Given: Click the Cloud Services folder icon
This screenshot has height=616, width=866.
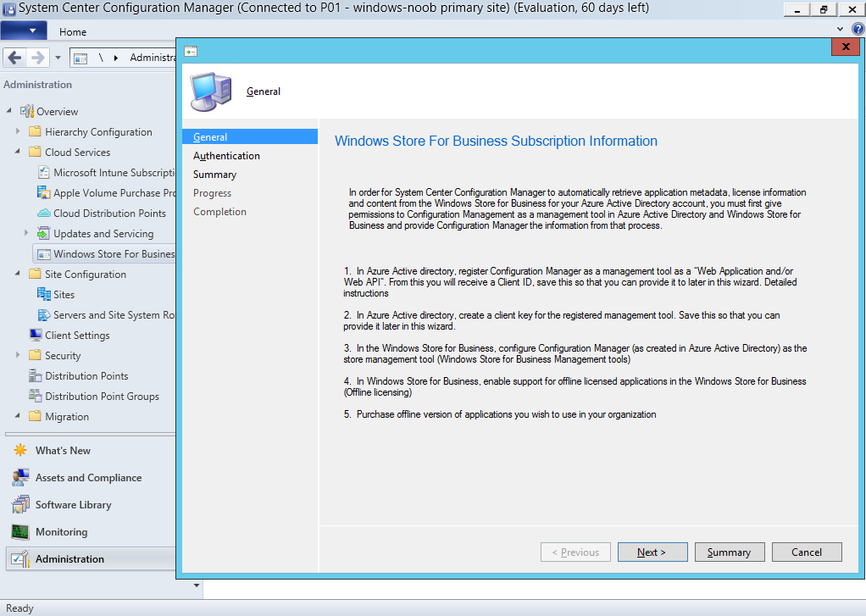Looking at the screenshot, I should coord(35,152).
